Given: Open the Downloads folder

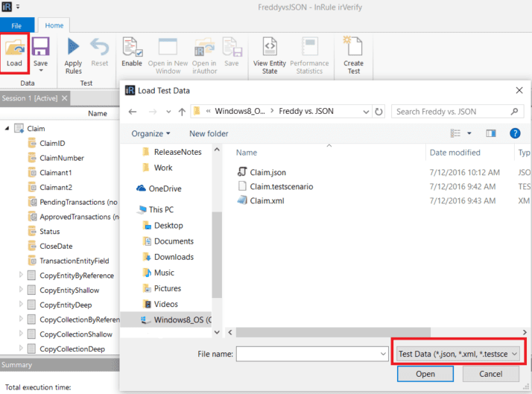Looking at the screenshot, I should [x=168, y=257].
